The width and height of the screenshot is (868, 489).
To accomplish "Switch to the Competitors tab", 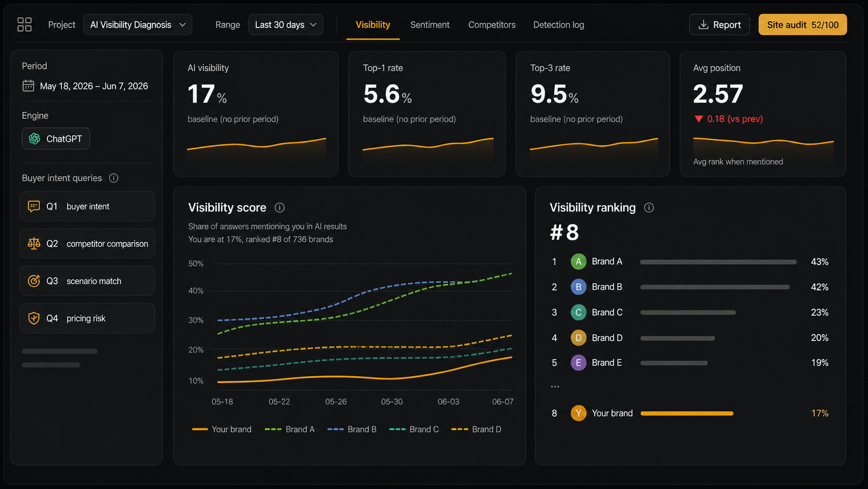I will (492, 24).
